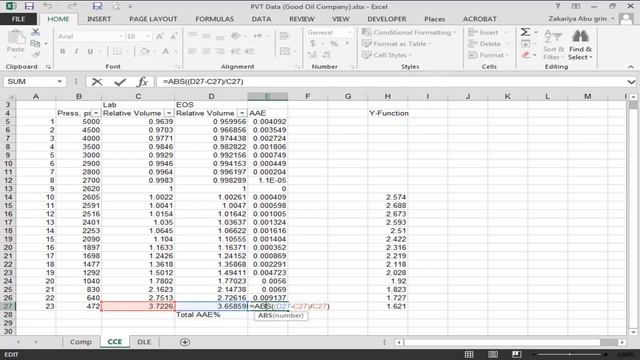
Task: Click the Accounting dollar format icon
Action: [x=313, y=44]
